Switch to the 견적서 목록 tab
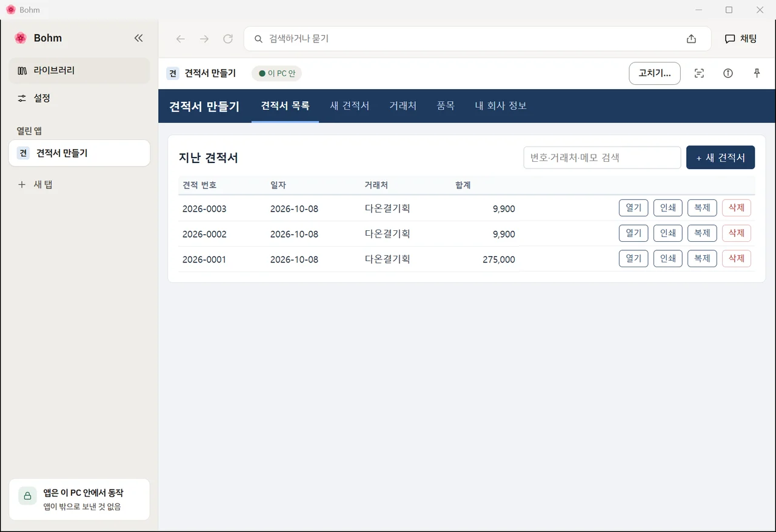The image size is (776, 532). 285,106
